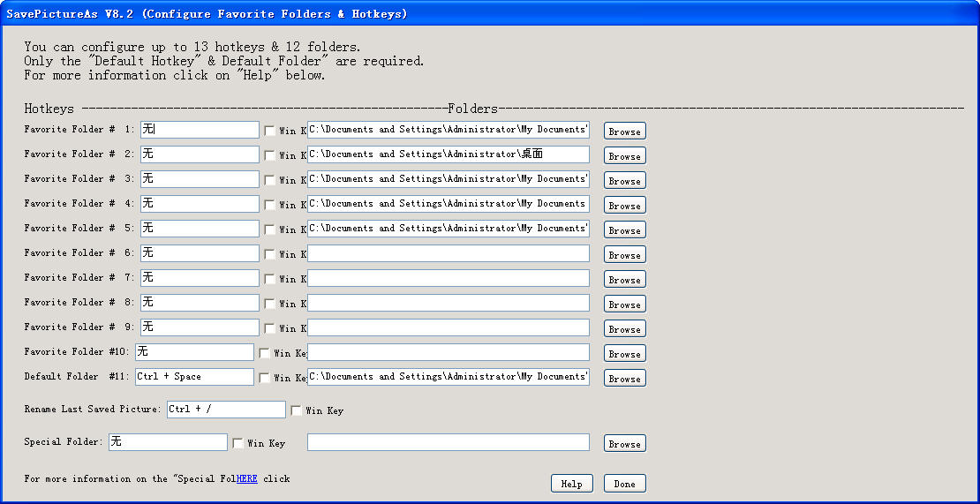Enable Win Key for Favorite Folder #10
The width and height of the screenshot is (980, 504).
264,353
